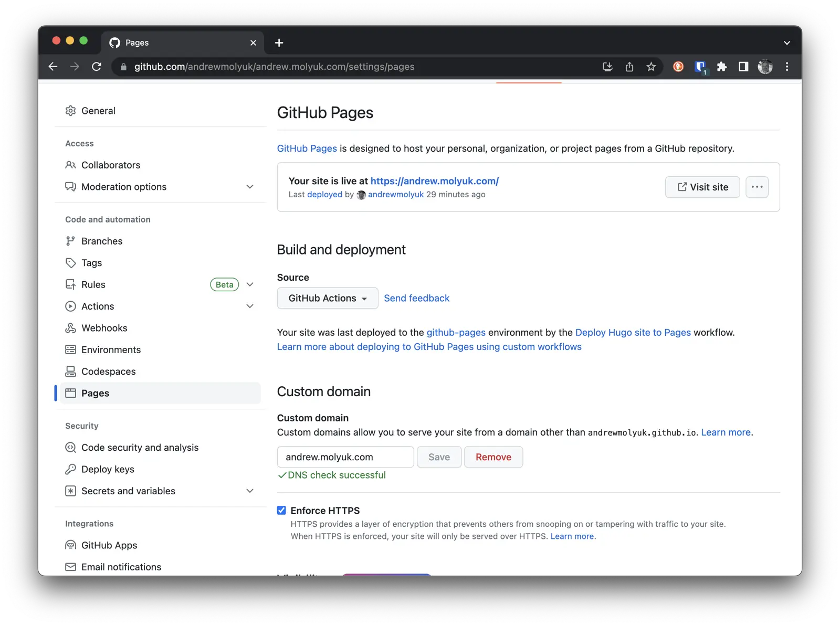Click the Webhooks sidebar icon
The height and width of the screenshot is (626, 840).
click(71, 327)
